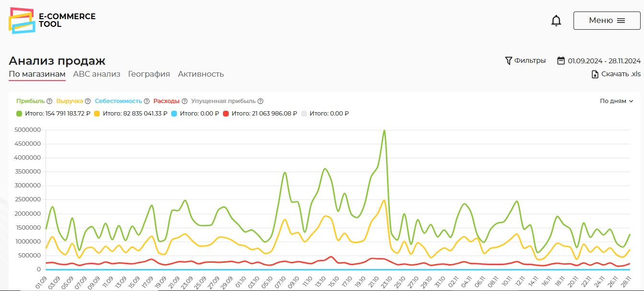Download the report via Скачать .xls
The width and height of the screenshot is (644, 291).
pyautogui.click(x=616, y=74)
